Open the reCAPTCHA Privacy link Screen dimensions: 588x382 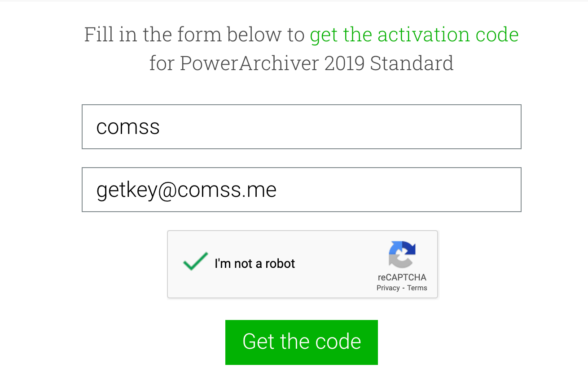point(388,288)
